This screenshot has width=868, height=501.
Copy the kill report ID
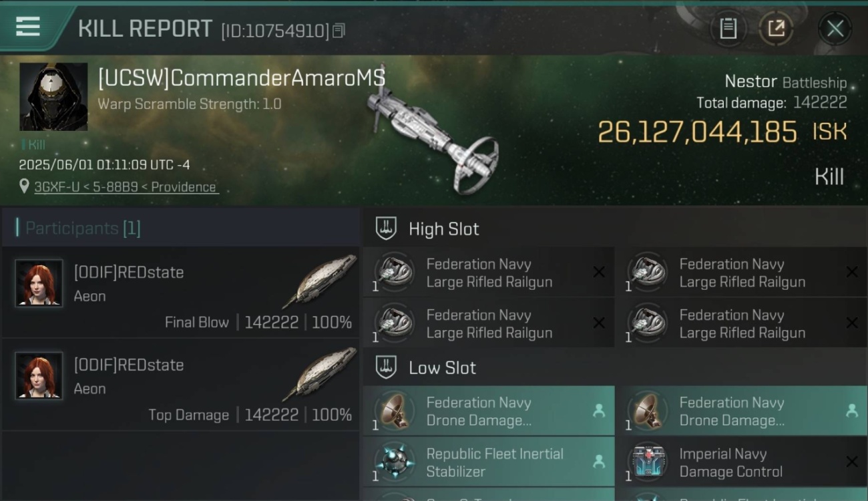click(339, 31)
